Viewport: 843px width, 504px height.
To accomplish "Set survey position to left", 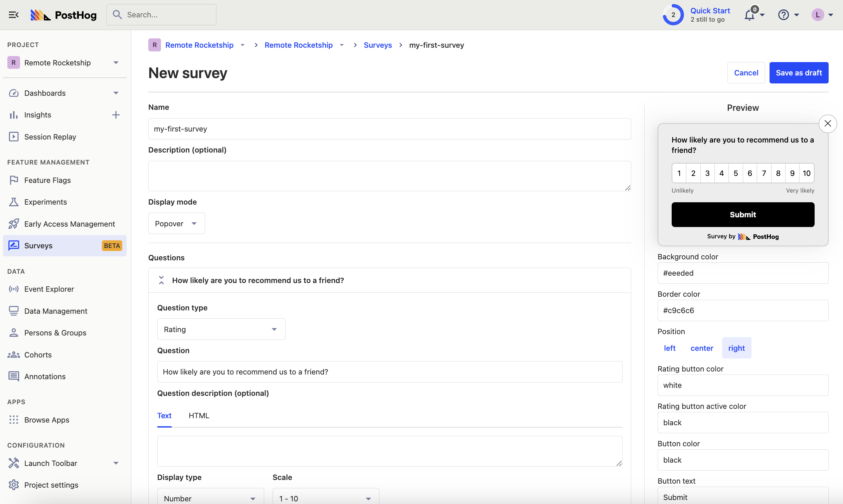I will [x=670, y=348].
